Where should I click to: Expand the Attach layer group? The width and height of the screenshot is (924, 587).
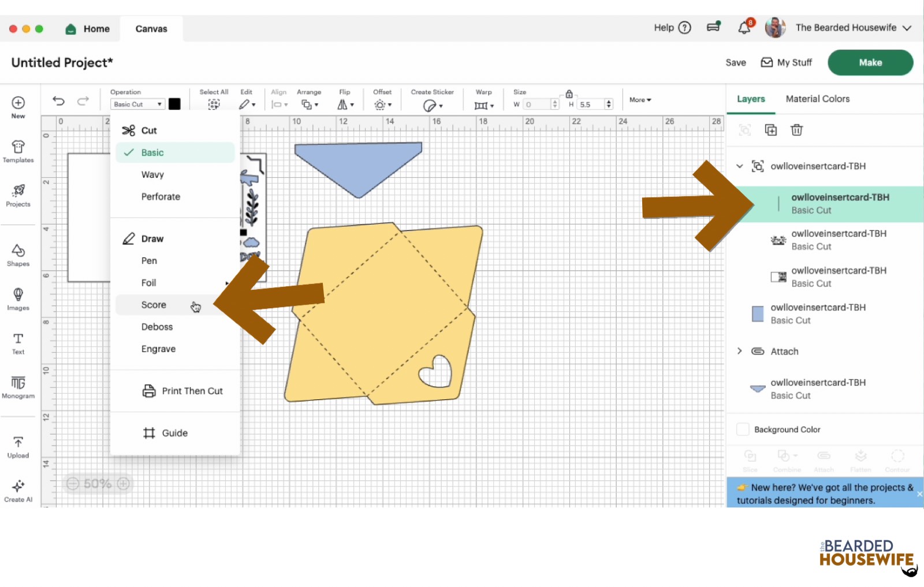[x=739, y=351]
